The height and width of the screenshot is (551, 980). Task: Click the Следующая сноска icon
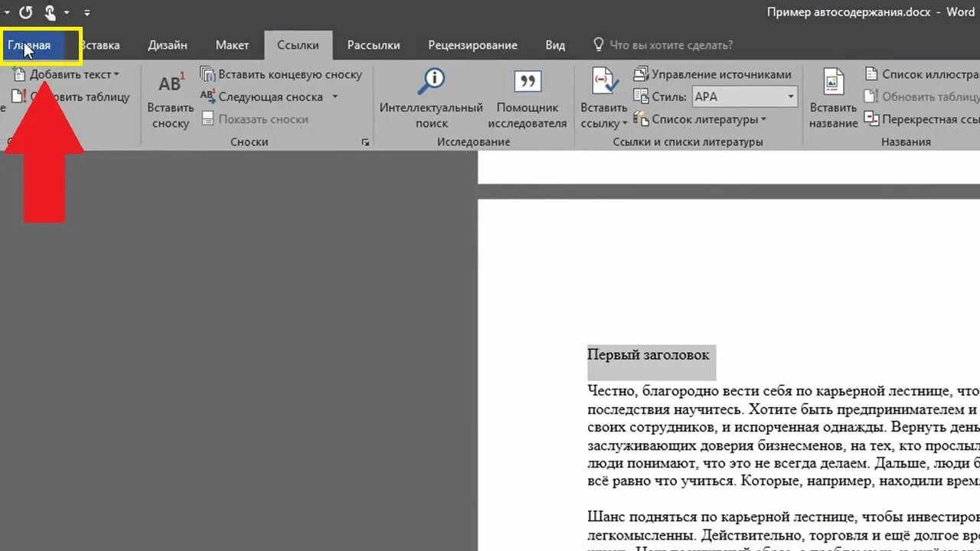coord(207,96)
